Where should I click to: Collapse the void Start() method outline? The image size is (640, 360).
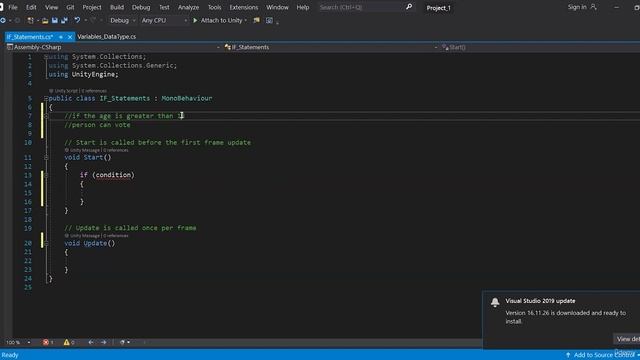point(46,158)
